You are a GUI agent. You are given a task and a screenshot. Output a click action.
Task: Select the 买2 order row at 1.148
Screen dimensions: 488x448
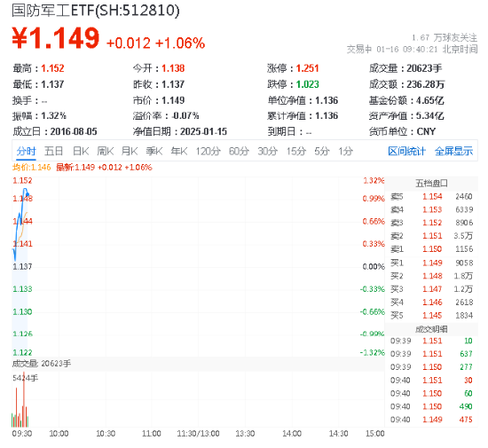[x=431, y=276]
